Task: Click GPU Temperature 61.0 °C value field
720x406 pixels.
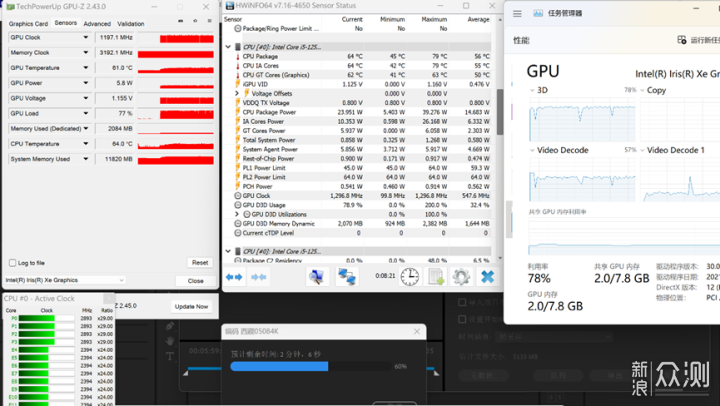Action: pos(115,68)
